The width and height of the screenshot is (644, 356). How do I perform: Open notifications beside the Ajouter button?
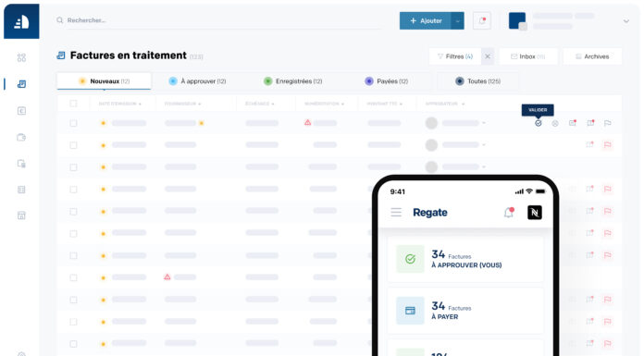click(x=482, y=20)
